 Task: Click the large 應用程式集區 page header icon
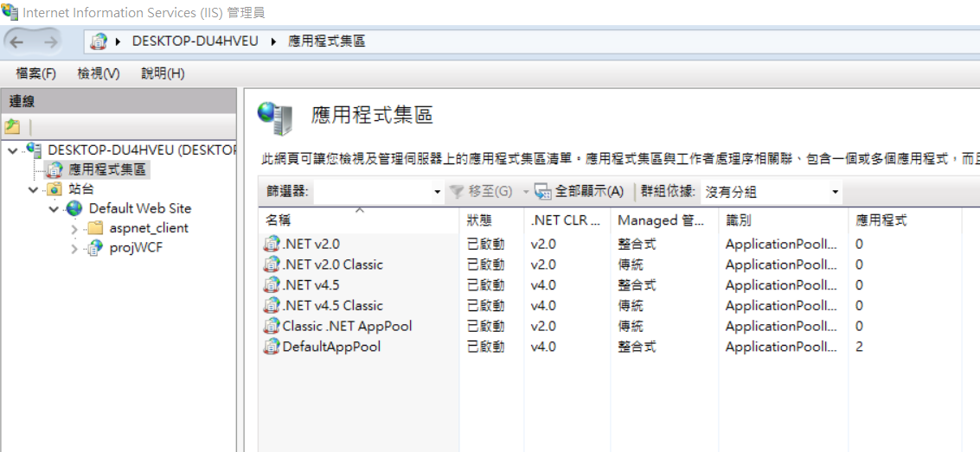pyautogui.click(x=274, y=118)
